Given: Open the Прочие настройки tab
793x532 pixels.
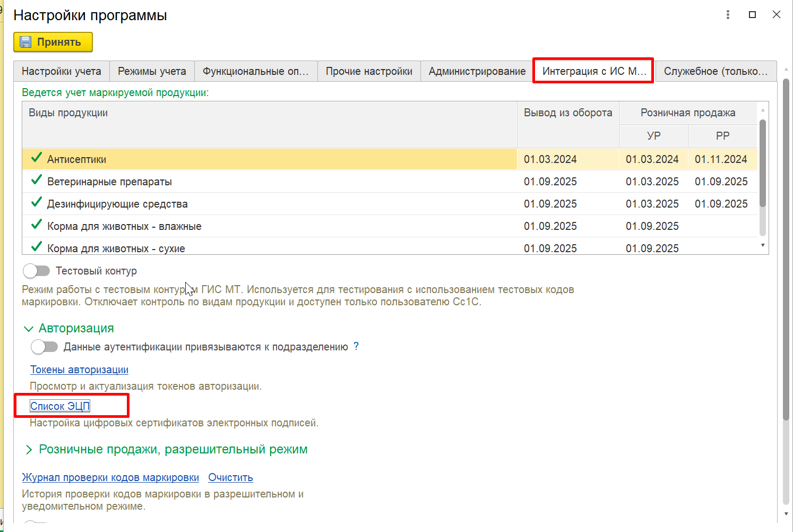Looking at the screenshot, I should tap(369, 71).
